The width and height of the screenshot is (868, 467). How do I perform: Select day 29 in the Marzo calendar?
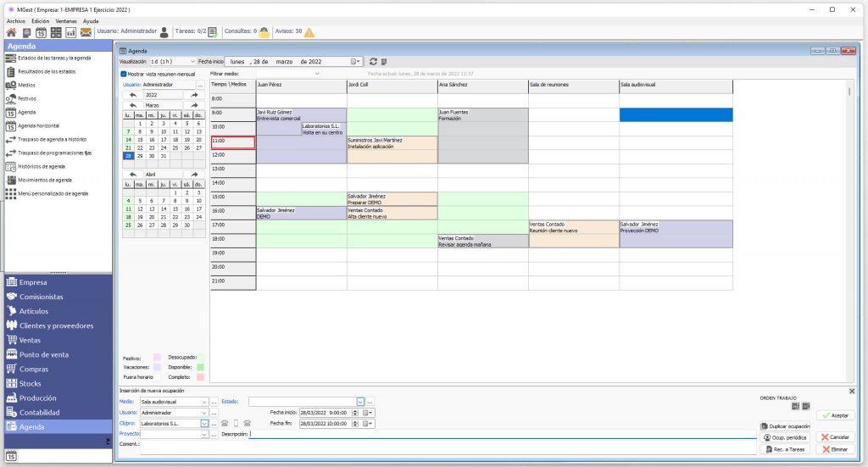[x=140, y=156]
